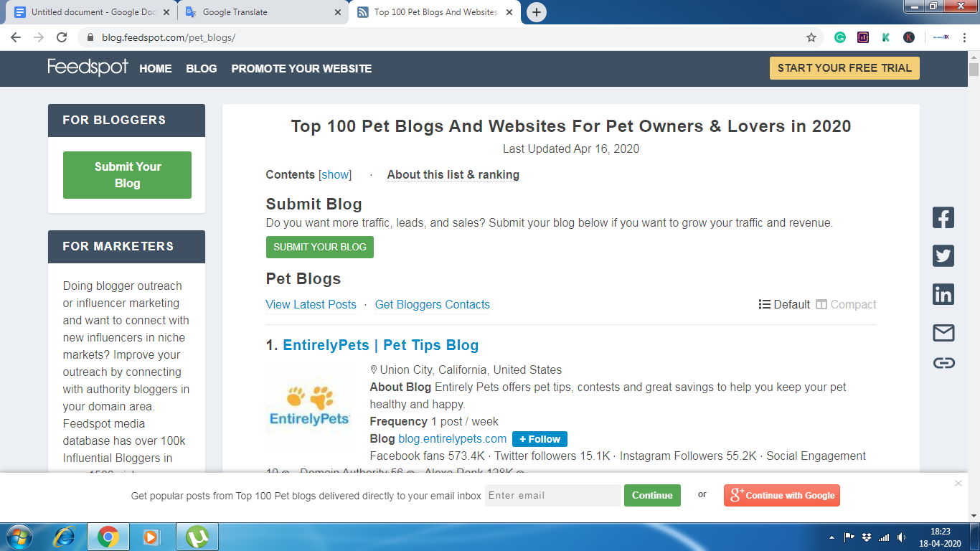Click the Feedspot logo
This screenshot has width=980, height=551.
88,67
